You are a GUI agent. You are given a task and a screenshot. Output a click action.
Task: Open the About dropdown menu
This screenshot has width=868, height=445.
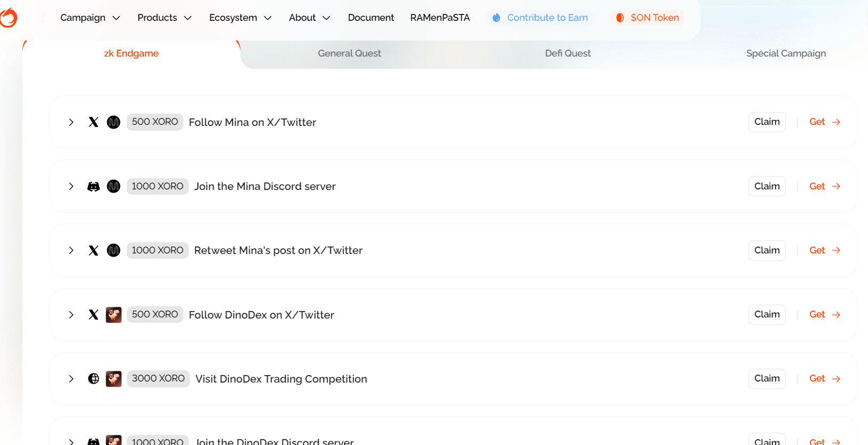click(309, 18)
